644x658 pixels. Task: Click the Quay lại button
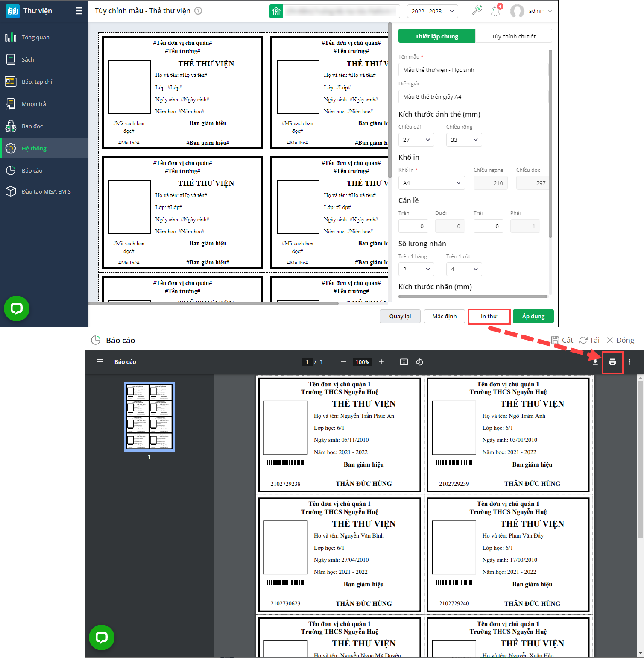pos(400,316)
